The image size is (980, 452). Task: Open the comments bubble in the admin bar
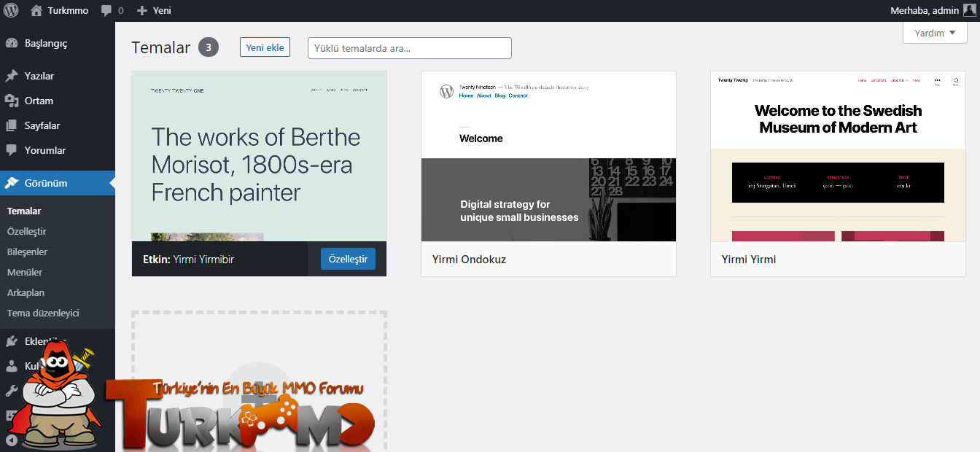click(106, 11)
